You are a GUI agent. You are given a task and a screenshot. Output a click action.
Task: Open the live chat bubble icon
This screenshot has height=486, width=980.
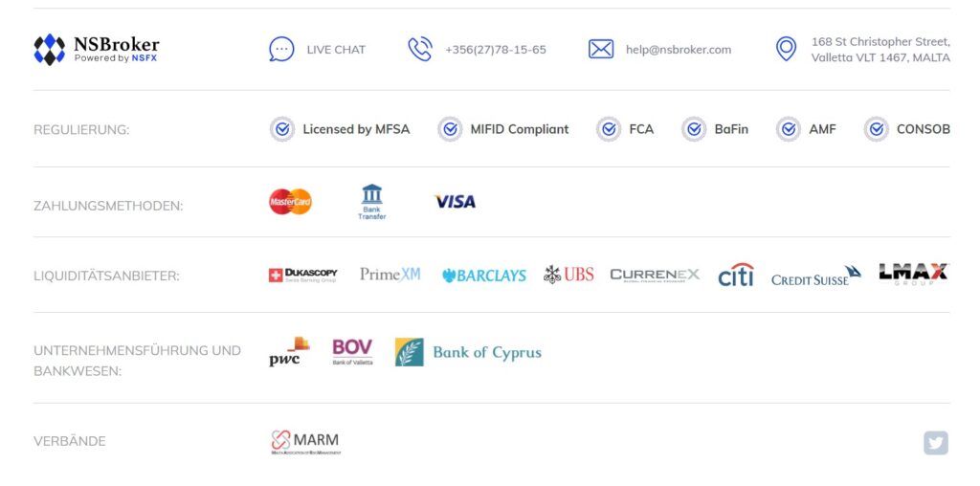(x=281, y=49)
